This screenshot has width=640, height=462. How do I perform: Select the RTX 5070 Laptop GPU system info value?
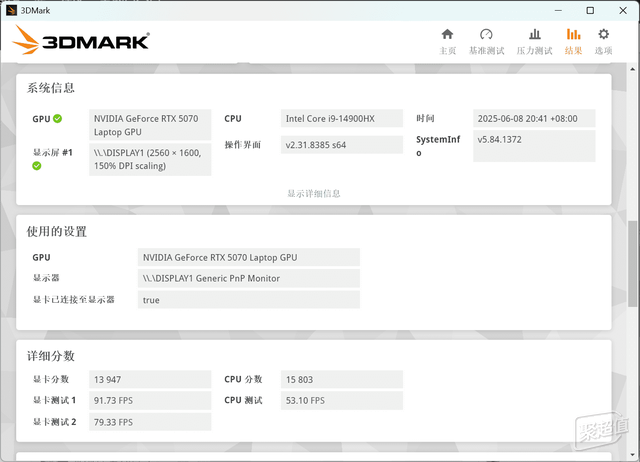[x=150, y=125]
